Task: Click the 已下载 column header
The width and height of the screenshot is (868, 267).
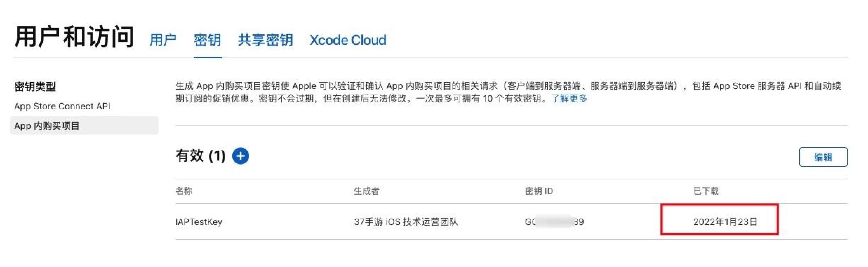Action: tap(706, 191)
